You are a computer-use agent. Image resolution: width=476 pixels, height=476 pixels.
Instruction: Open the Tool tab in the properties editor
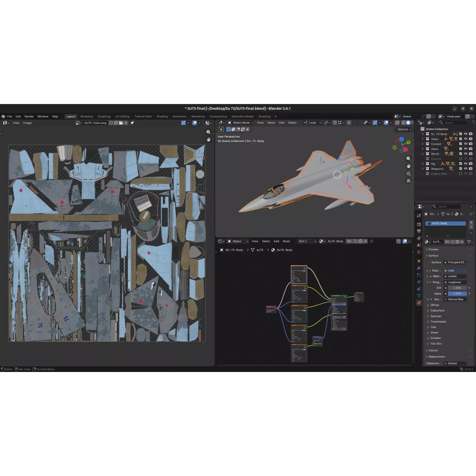419,215
